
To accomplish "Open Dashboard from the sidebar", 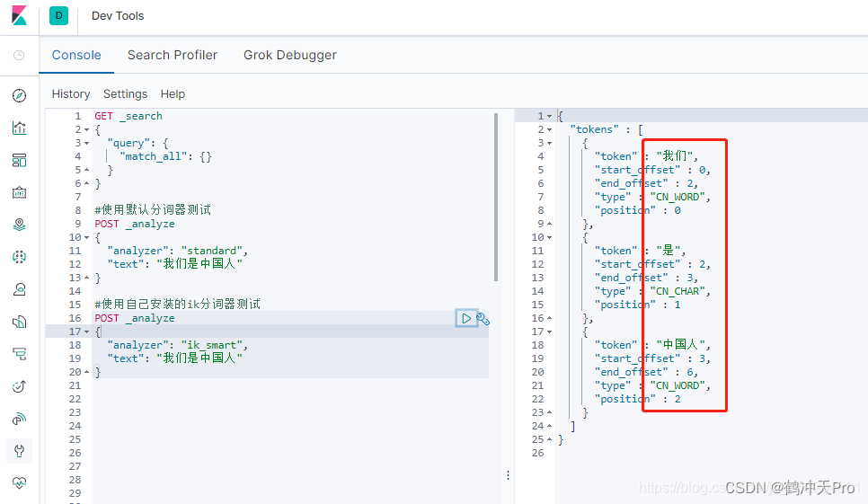I will coord(20,161).
